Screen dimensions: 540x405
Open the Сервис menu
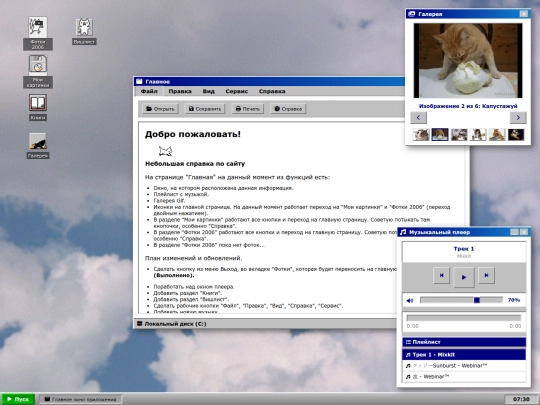coord(237,91)
